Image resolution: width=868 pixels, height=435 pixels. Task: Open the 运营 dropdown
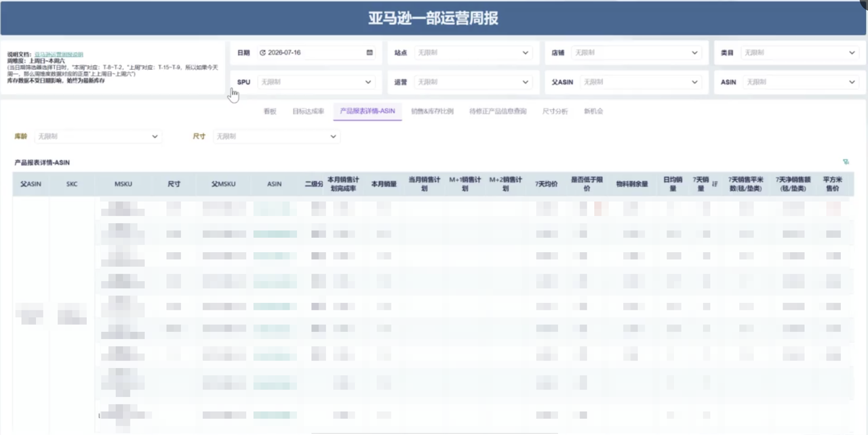473,82
